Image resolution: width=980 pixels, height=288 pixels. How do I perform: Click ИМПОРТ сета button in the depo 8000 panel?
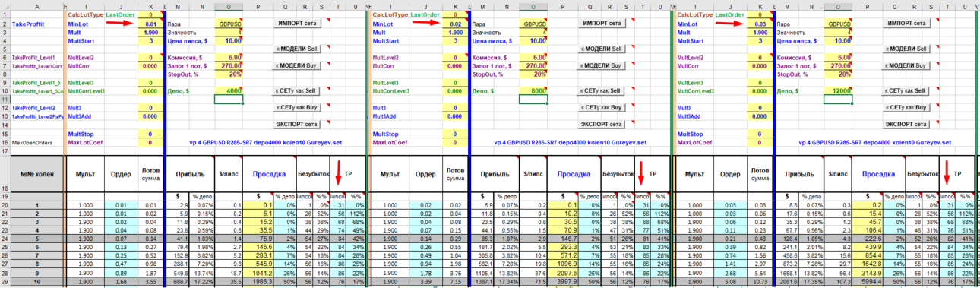602,24
